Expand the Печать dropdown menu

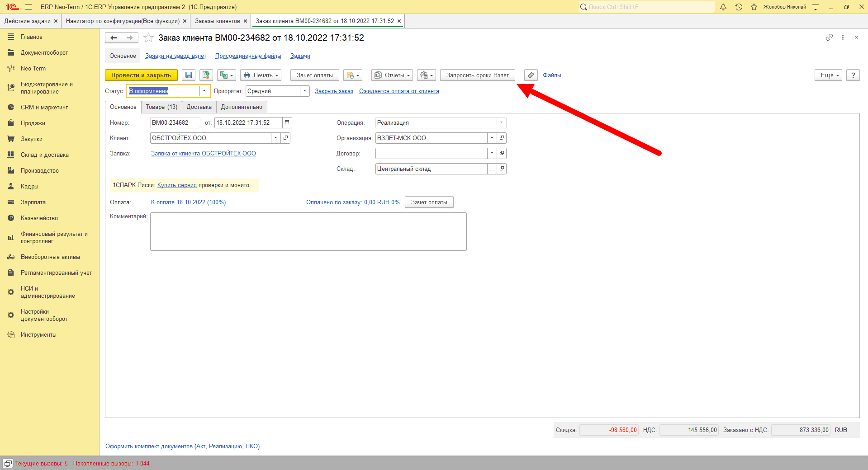(x=261, y=75)
